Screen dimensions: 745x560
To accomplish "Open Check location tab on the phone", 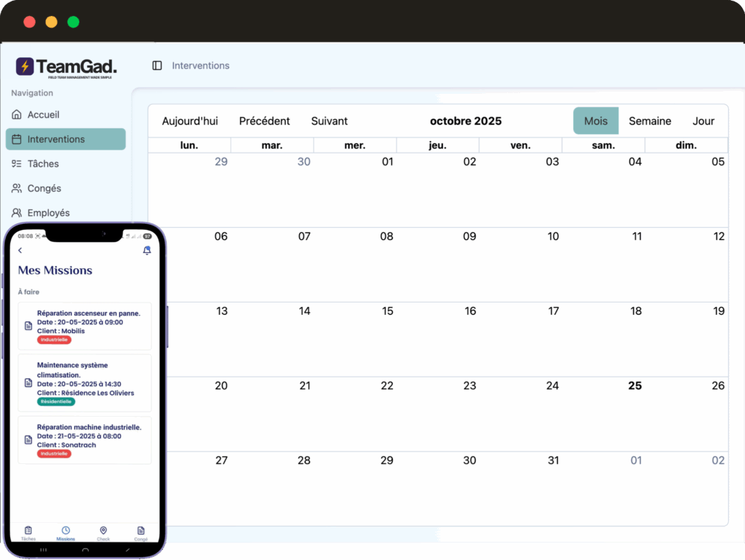I will [x=103, y=533].
